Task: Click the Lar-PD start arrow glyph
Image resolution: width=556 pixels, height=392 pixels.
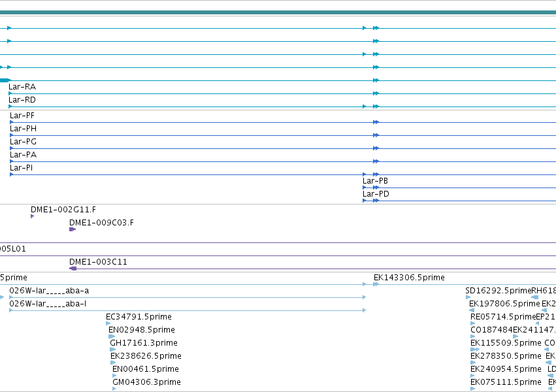Action: 364,201
